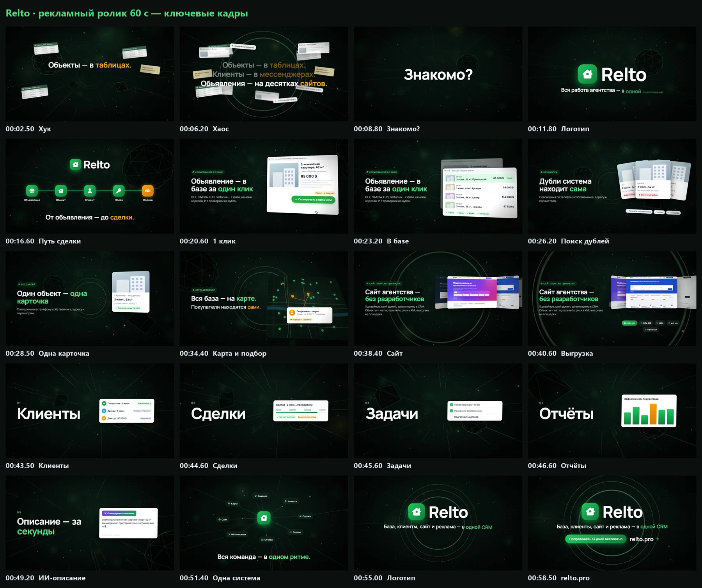This screenshot has height=588, width=702.
Task: Click the key Показ step icon
Action: click(119, 191)
